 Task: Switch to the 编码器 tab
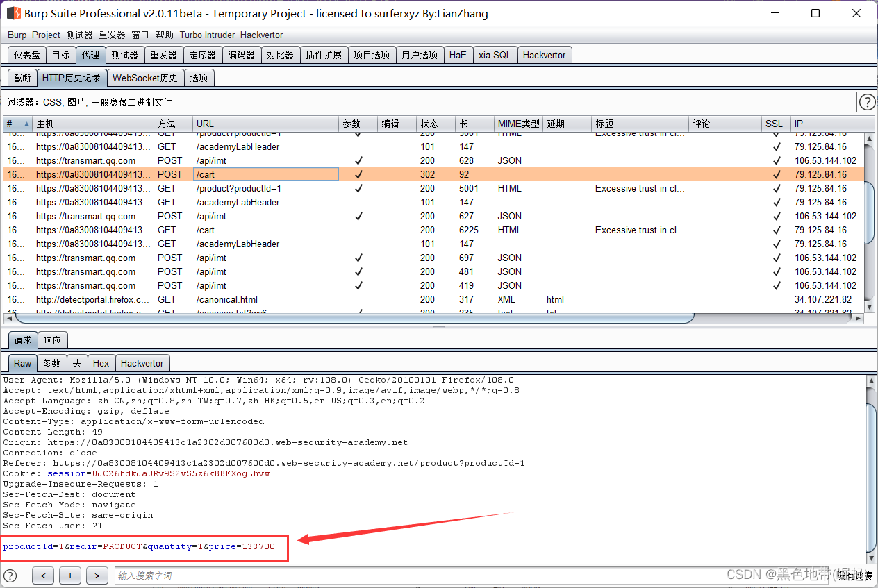(x=241, y=55)
